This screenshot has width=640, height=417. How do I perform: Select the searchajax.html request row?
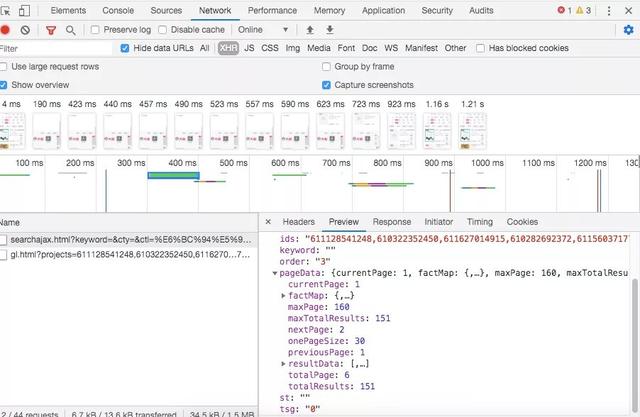pos(129,240)
